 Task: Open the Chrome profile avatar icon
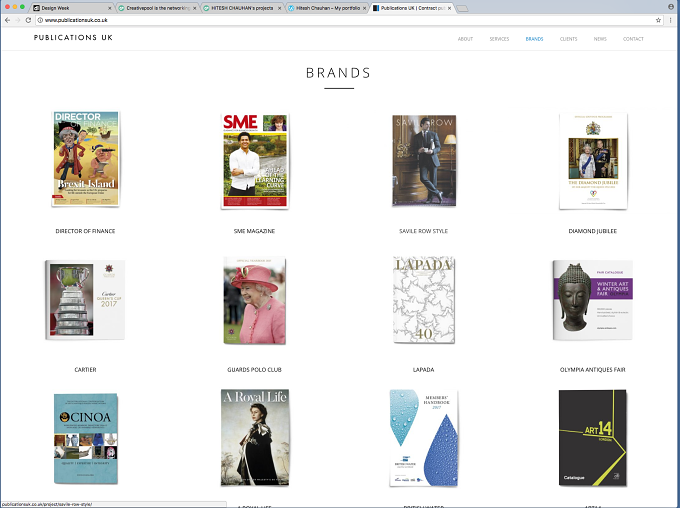pos(671,7)
